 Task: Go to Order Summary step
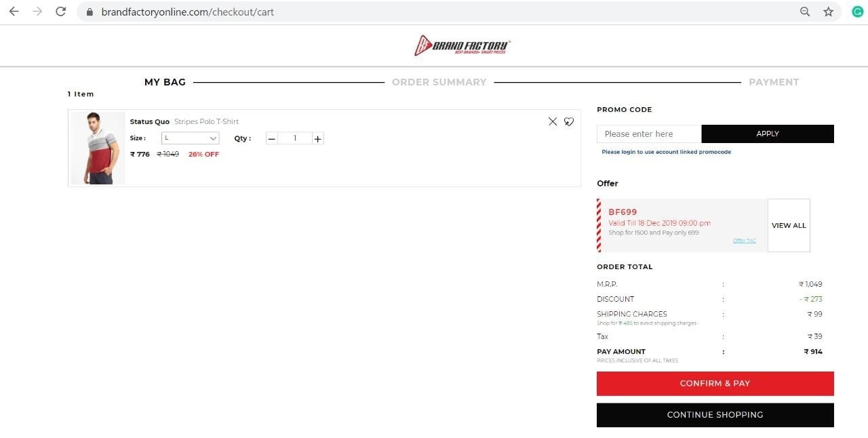click(x=439, y=82)
